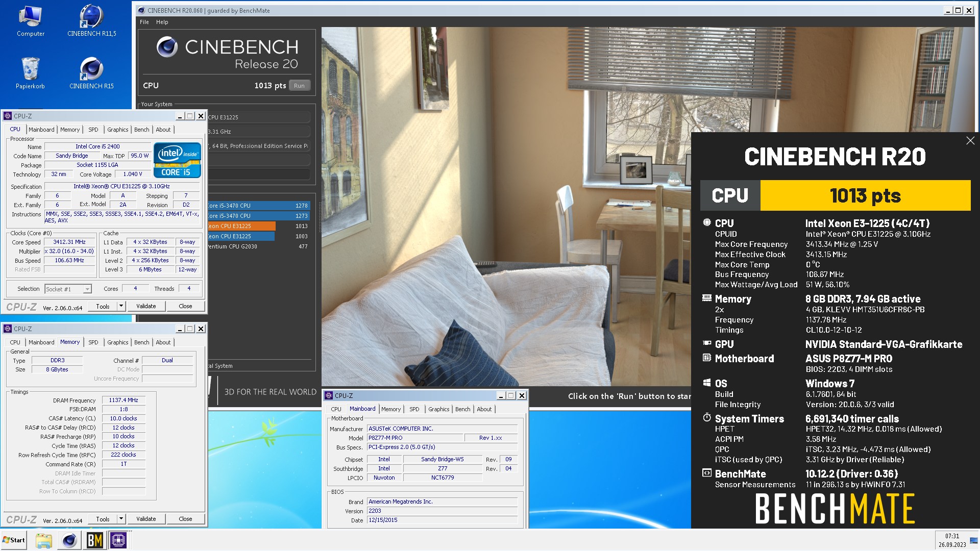This screenshot has height=551, width=980.
Task: Click the Cinebench icon in taskbar
Action: tap(69, 540)
